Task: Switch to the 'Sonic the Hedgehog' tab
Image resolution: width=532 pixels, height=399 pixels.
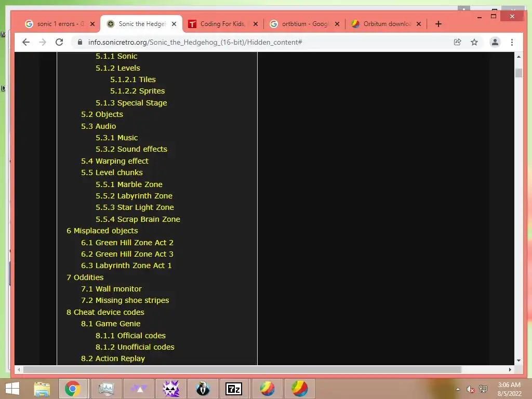Action: point(141,24)
